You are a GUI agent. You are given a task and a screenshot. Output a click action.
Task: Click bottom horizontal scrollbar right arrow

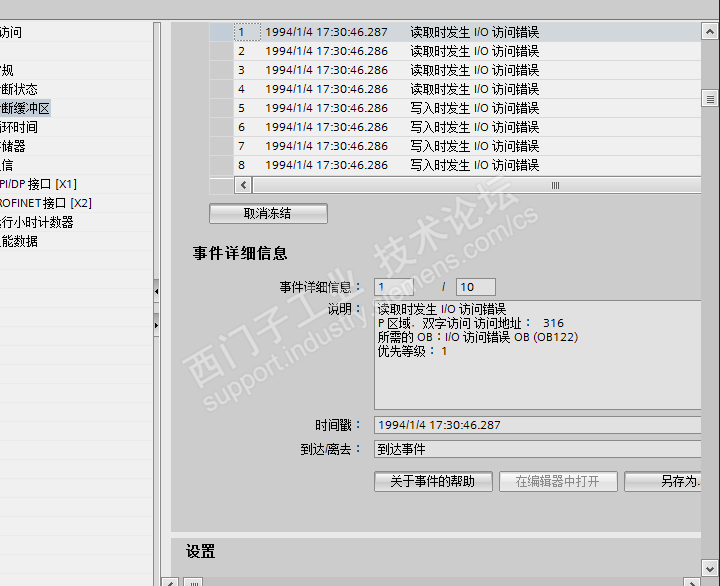click(x=692, y=582)
